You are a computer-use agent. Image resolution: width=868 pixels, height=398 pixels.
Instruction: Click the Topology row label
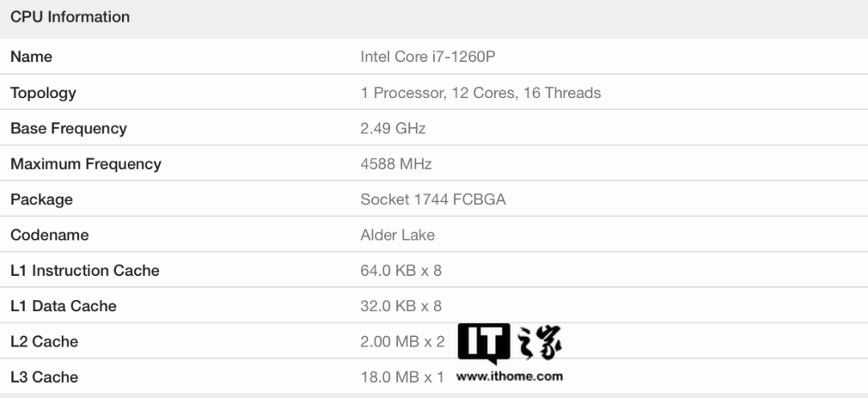43,92
